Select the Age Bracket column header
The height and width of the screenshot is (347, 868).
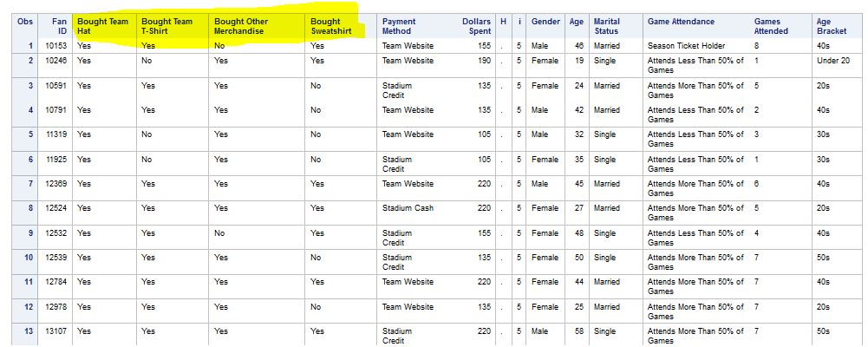click(831, 26)
